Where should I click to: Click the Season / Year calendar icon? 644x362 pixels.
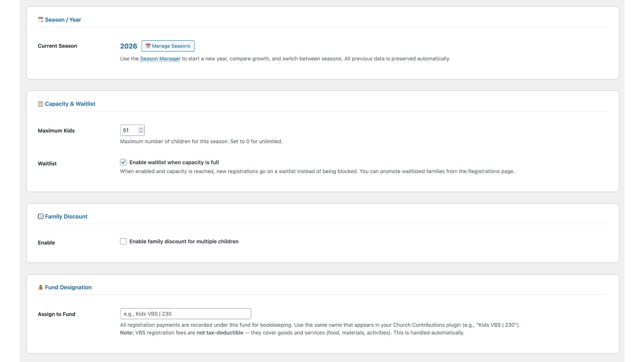point(41,20)
